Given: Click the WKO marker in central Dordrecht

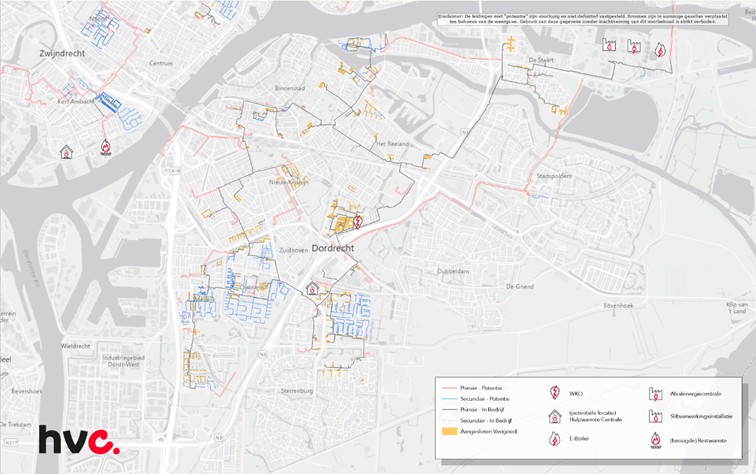Looking at the screenshot, I should pyautogui.click(x=357, y=225).
